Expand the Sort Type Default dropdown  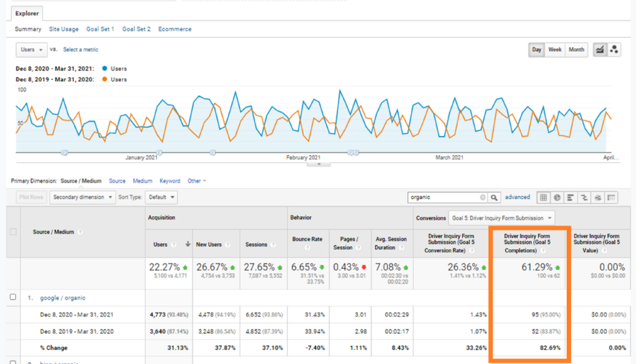[x=161, y=197]
